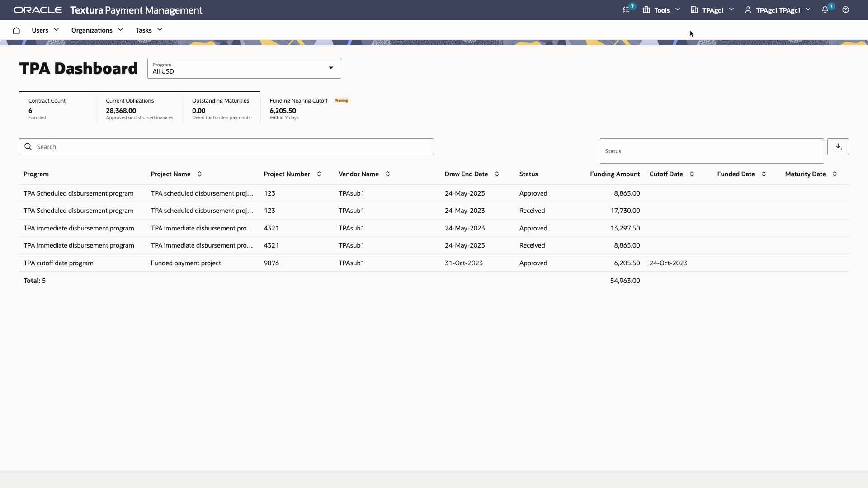Select Current Obligations summary tile
The height and width of the screenshot is (488, 868).
[139, 108]
